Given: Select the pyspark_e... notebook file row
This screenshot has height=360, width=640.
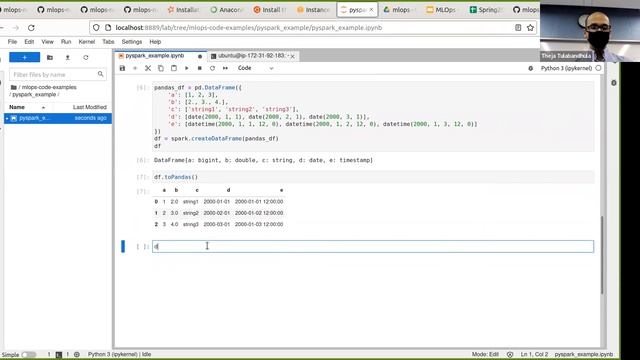Looking at the screenshot, I should click(58, 118).
